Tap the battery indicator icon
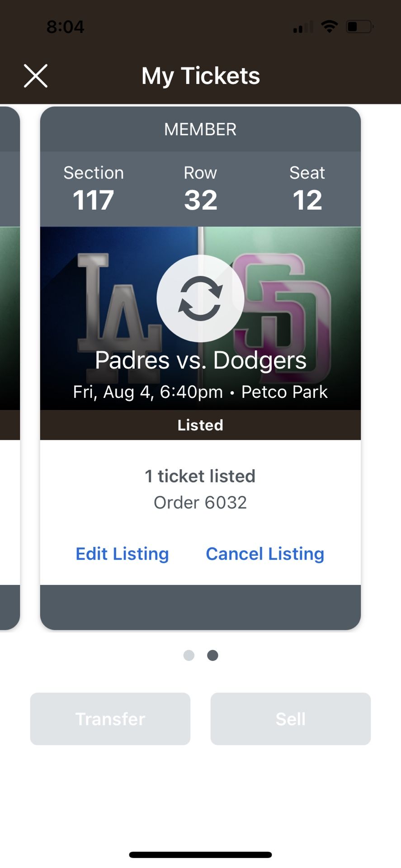This screenshot has width=401, height=868. point(359,27)
